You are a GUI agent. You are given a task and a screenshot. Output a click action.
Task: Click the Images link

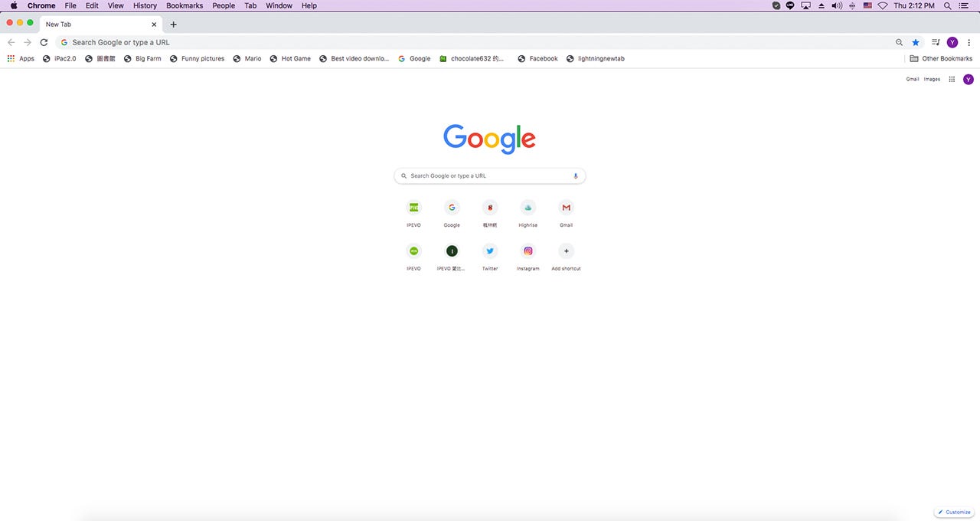tap(932, 79)
